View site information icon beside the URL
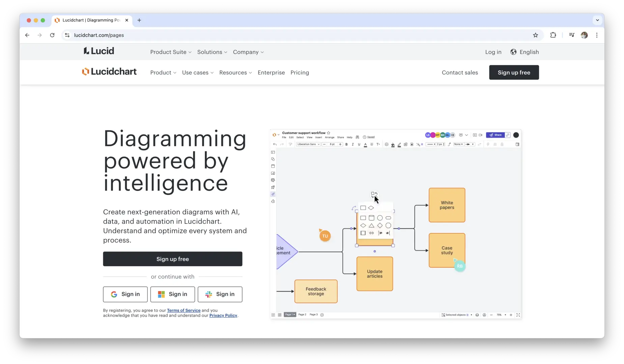Image resolution: width=624 pixels, height=364 pixels. pyautogui.click(x=67, y=35)
